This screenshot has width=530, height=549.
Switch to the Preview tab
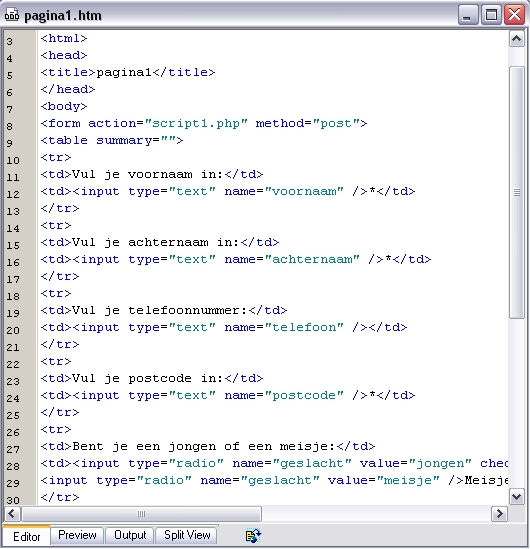click(x=77, y=535)
